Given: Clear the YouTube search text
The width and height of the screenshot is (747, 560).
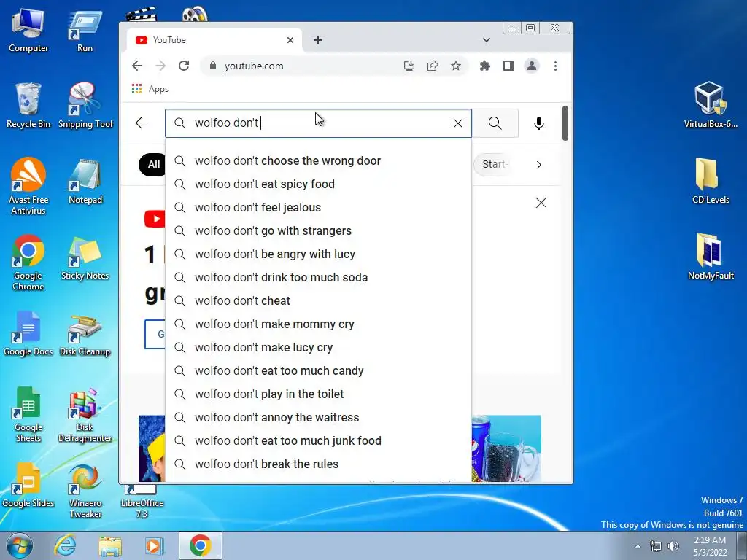Looking at the screenshot, I should [x=458, y=123].
